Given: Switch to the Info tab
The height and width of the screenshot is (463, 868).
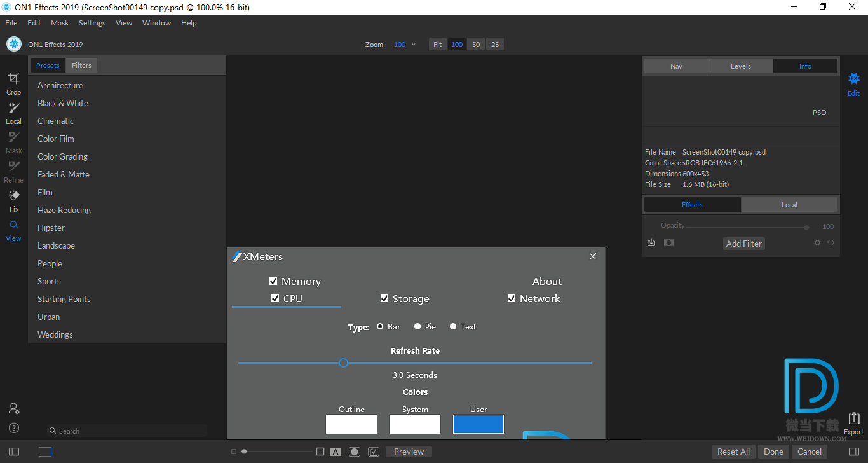Looking at the screenshot, I should click(805, 66).
